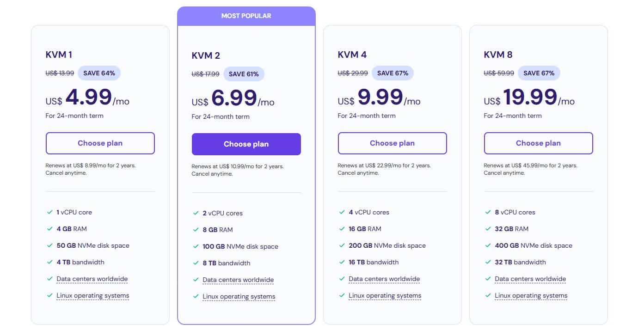644x330 pixels.
Task: Click the checkmark beside "32 TB bandwidth" on KVM 8
Action: tap(488, 262)
